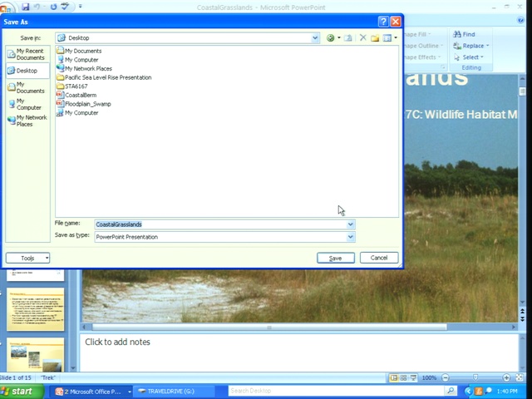
Task: Select the STA6167 folder
Action: [72, 86]
